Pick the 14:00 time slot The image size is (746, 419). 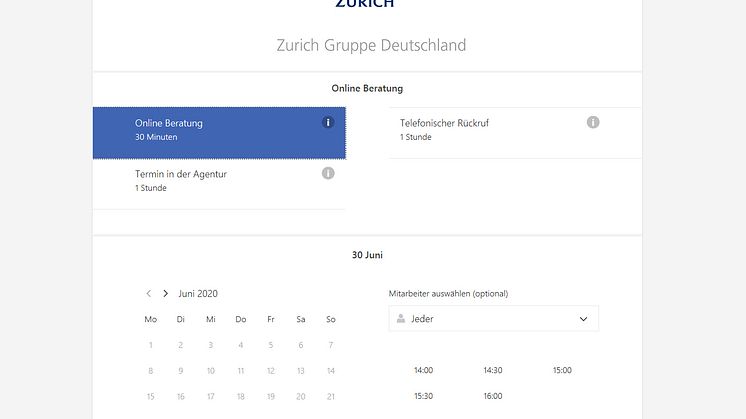click(x=423, y=370)
